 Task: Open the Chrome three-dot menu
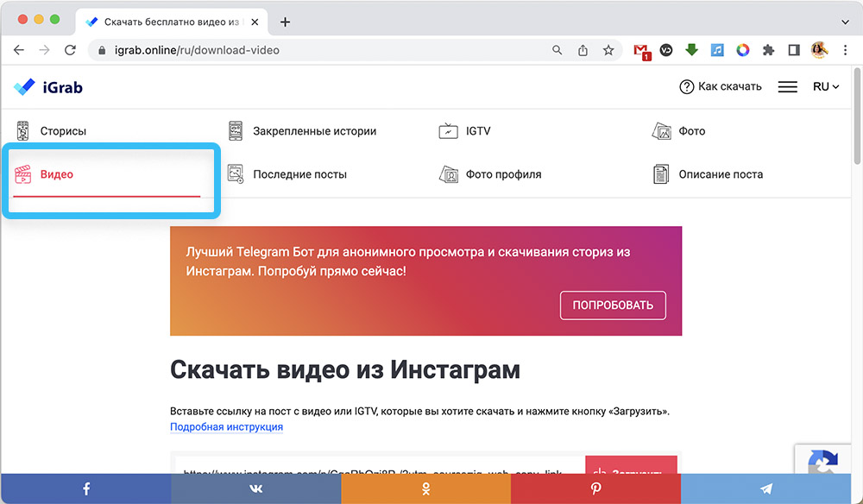845,50
